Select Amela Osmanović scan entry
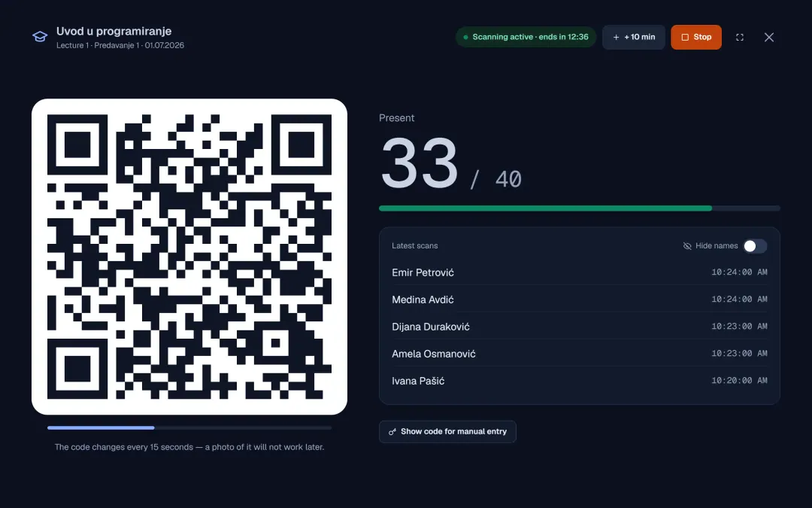812x508 pixels. click(x=580, y=353)
